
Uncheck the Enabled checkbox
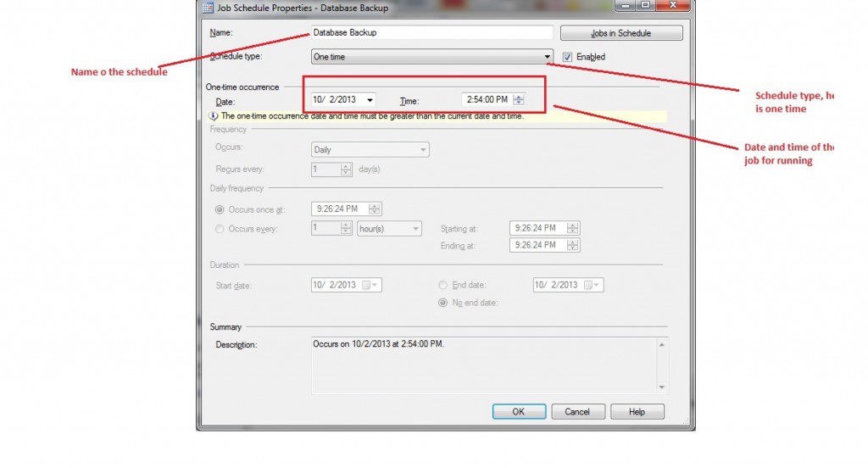tap(568, 57)
